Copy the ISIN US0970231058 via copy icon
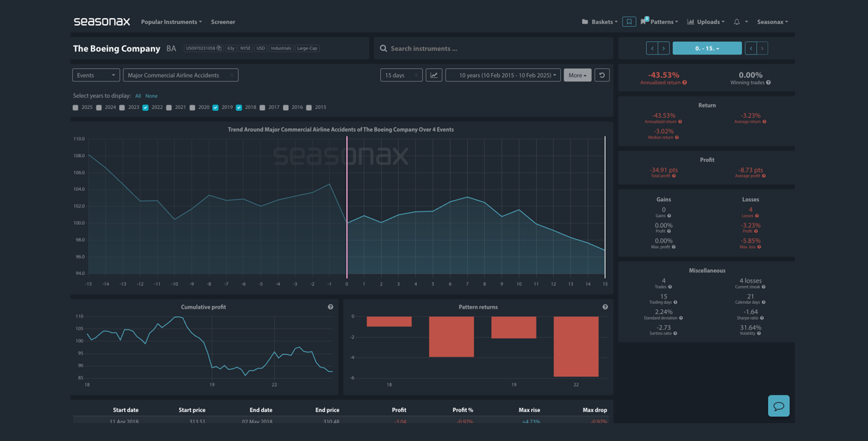This screenshot has width=868, height=441. tap(219, 48)
